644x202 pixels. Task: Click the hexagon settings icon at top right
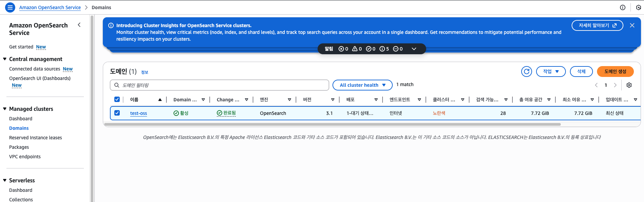point(639,7)
